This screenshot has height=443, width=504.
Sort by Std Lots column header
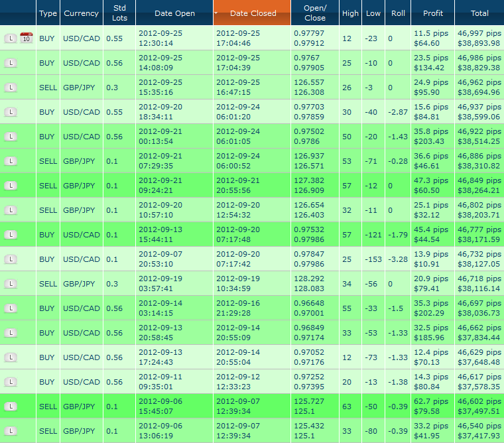pos(119,13)
